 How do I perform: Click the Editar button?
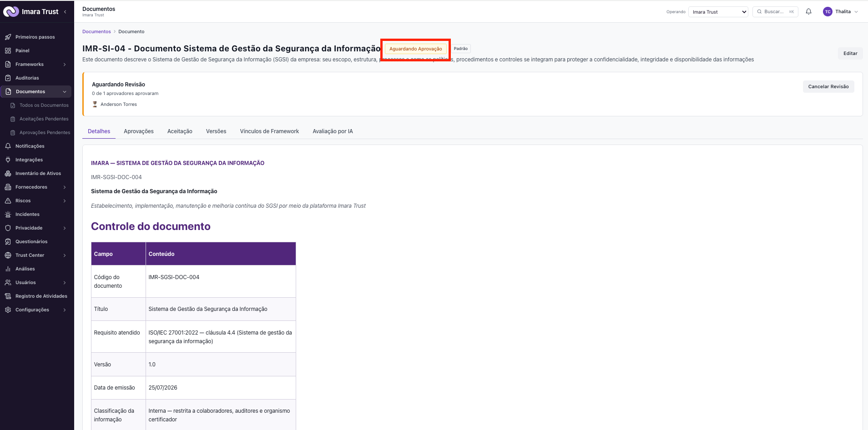coord(850,53)
